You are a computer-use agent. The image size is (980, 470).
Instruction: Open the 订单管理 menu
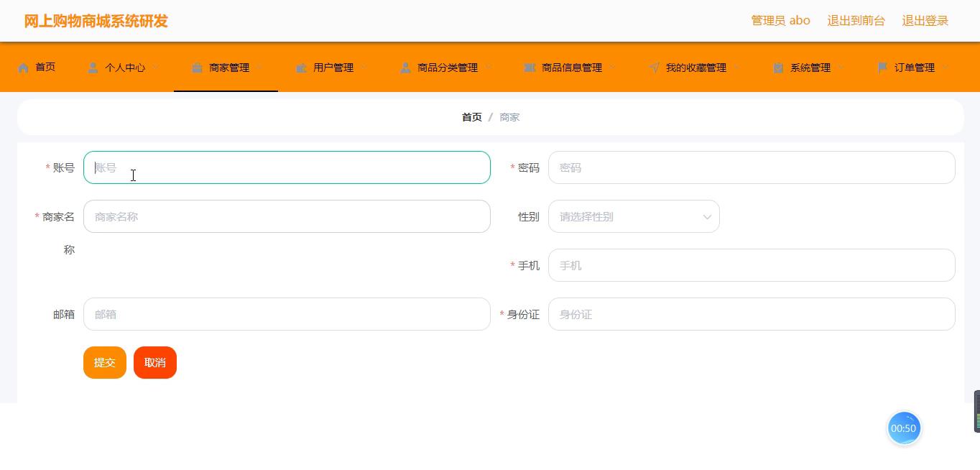pos(914,68)
